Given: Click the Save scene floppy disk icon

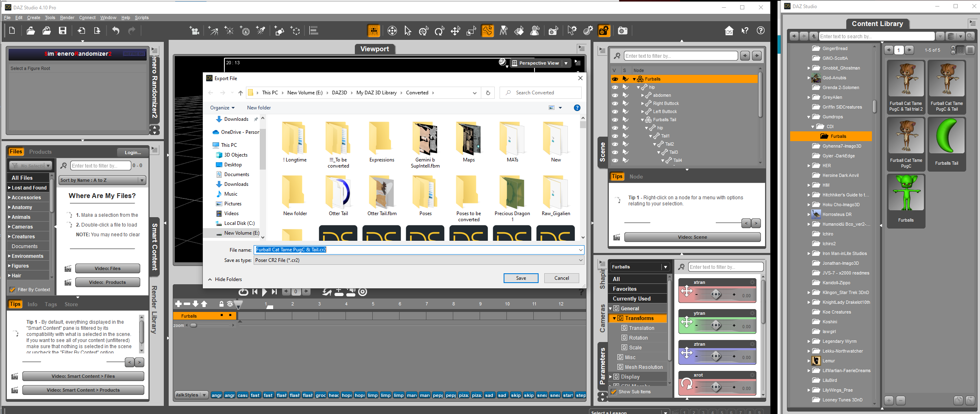Looking at the screenshot, I should [x=63, y=31].
